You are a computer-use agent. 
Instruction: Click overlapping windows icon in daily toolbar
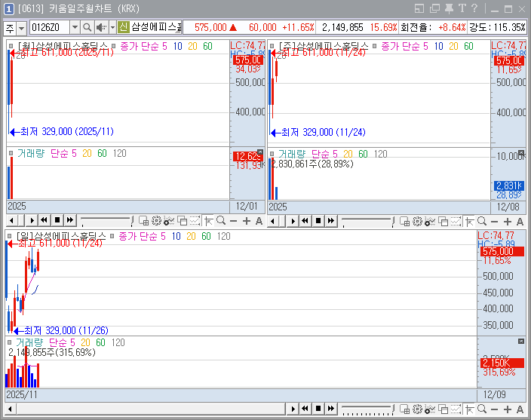pyautogui.click(x=444, y=409)
